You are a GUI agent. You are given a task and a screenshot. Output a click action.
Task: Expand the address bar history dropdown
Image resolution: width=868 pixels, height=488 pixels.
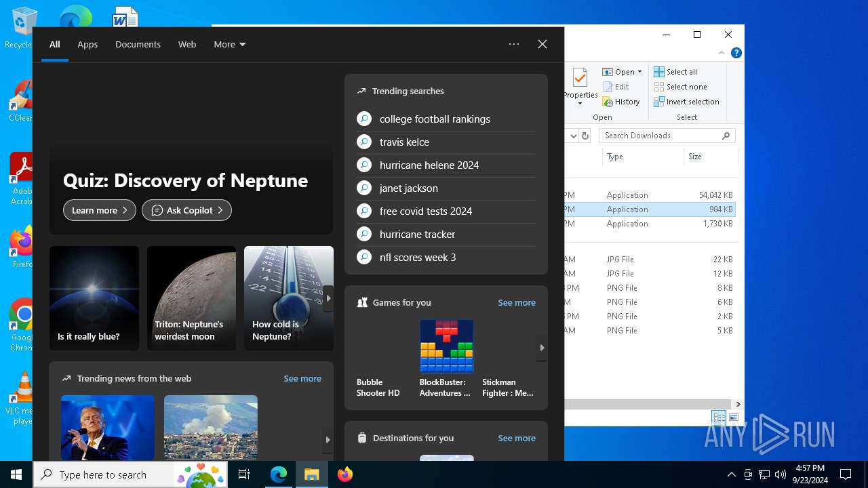[574, 136]
